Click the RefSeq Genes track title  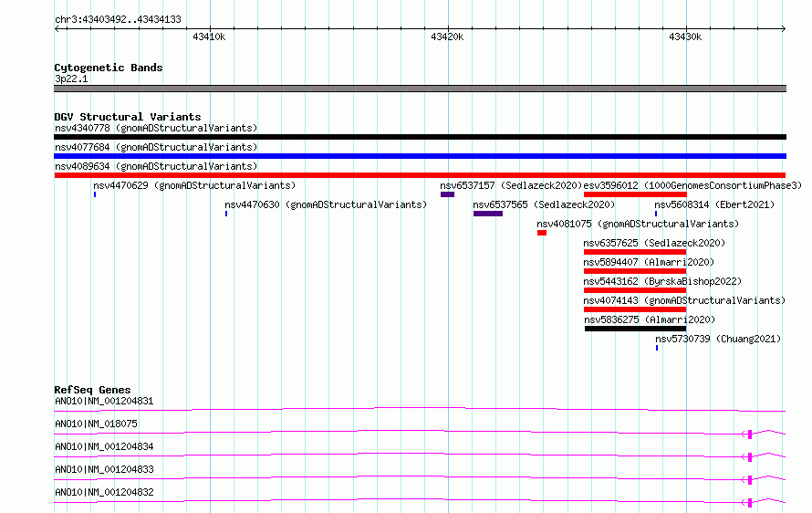pos(92,390)
